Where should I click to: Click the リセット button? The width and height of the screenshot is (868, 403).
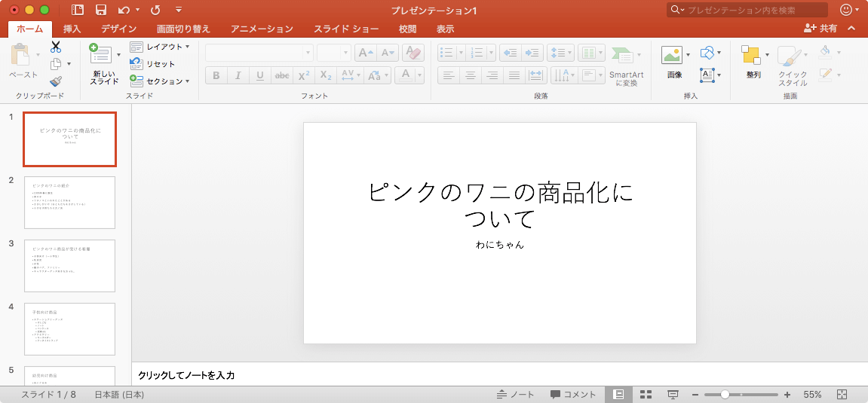pyautogui.click(x=153, y=64)
